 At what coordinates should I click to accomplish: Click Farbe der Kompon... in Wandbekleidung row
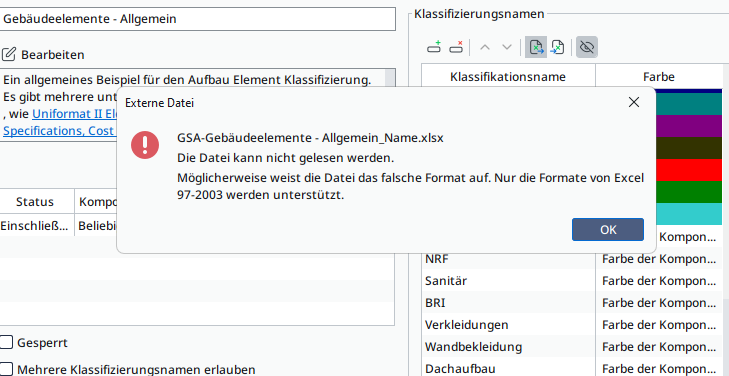coord(659,346)
